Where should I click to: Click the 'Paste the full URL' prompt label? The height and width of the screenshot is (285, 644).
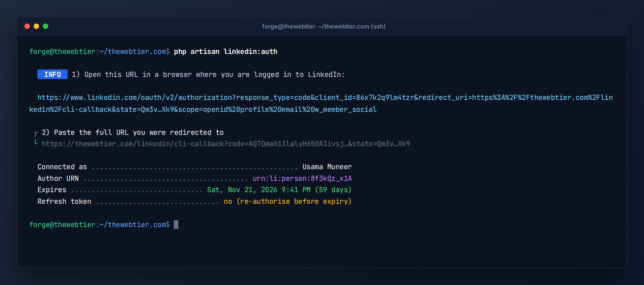133,132
